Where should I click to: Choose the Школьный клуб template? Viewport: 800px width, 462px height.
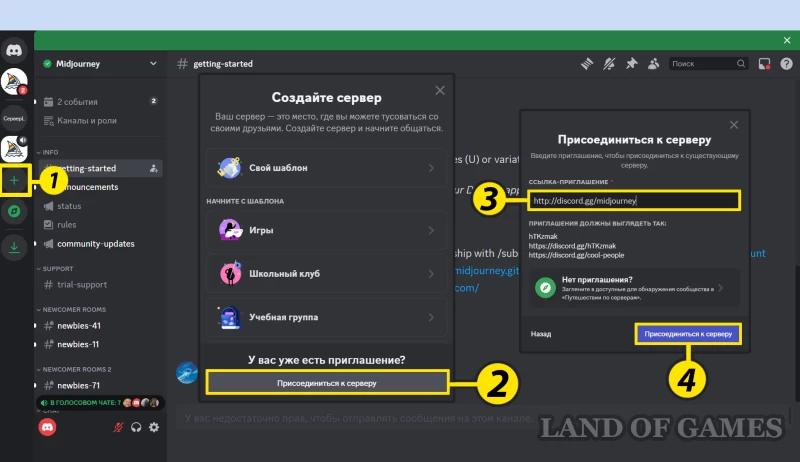pos(327,273)
